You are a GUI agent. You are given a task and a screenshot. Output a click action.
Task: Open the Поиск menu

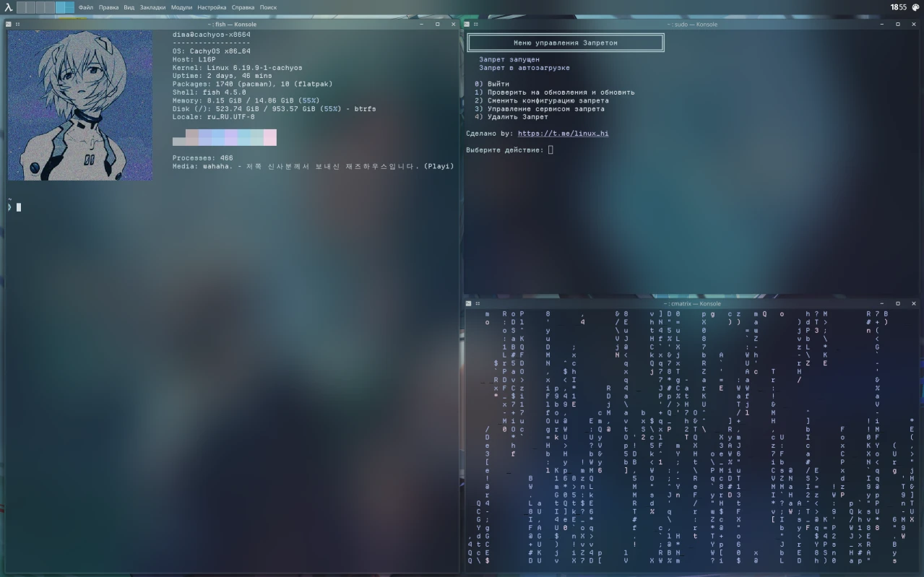[268, 7]
